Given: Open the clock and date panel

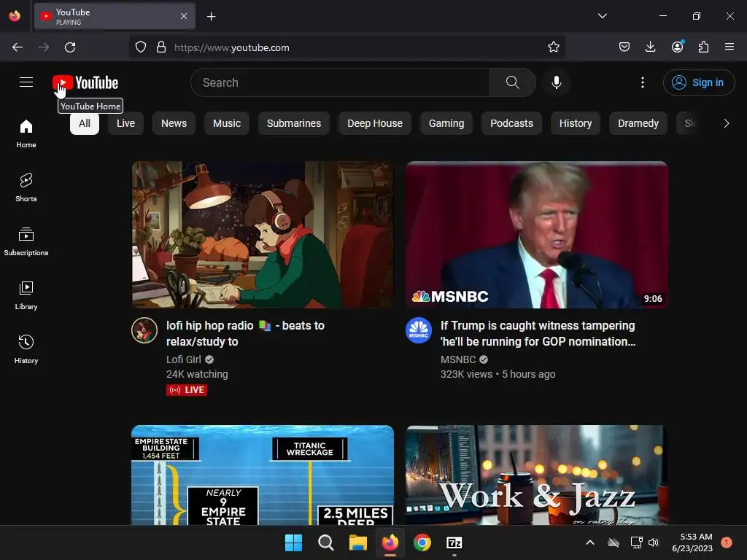Looking at the screenshot, I should tap(692, 542).
